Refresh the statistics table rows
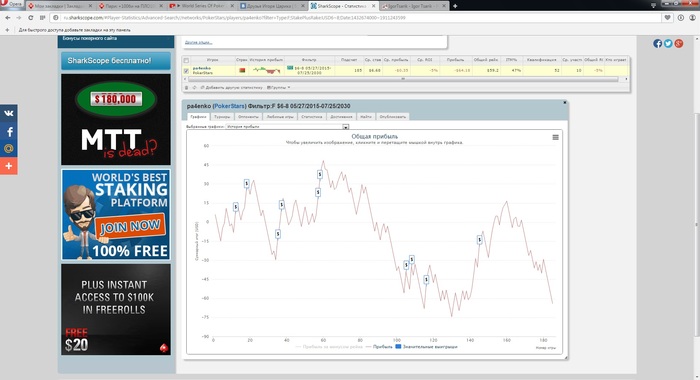This screenshot has height=380, width=700. point(194,88)
